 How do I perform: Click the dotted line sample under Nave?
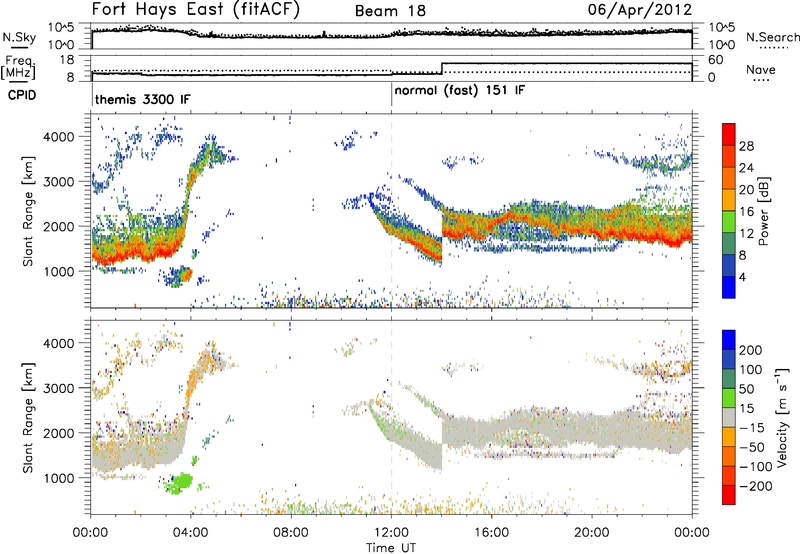pyautogui.click(x=761, y=80)
